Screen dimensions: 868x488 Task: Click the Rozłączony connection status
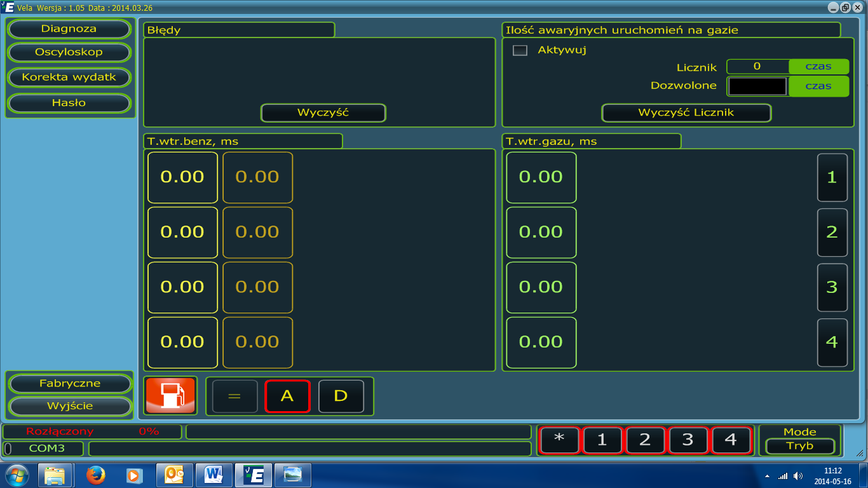click(x=60, y=431)
